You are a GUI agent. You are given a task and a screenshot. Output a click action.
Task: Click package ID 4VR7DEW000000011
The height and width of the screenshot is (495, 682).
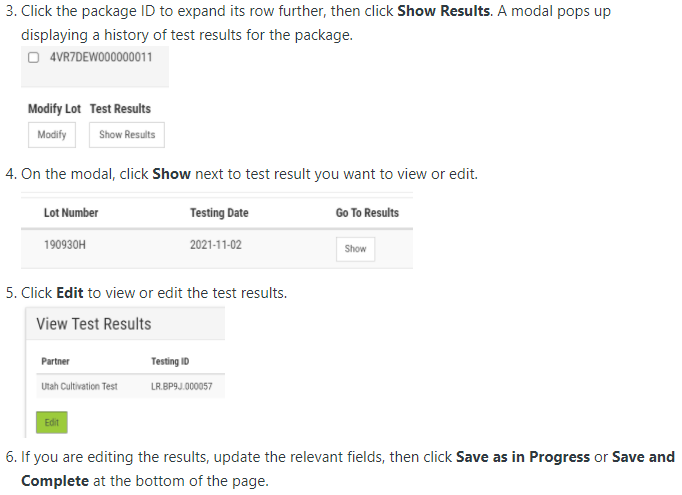tap(100, 57)
